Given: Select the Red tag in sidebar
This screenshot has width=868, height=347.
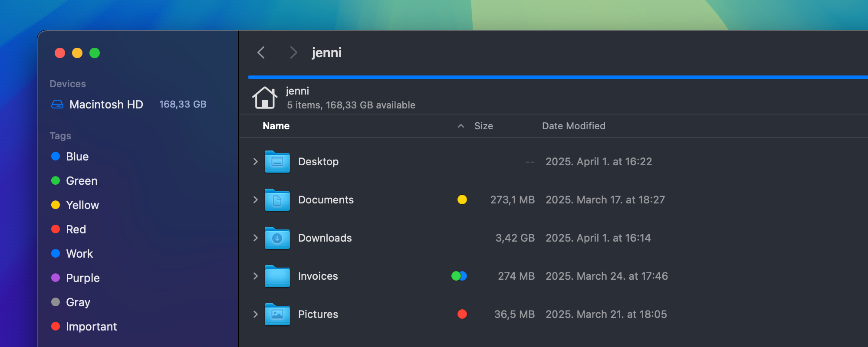Looking at the screenshot, I should (x=76, y=229).
